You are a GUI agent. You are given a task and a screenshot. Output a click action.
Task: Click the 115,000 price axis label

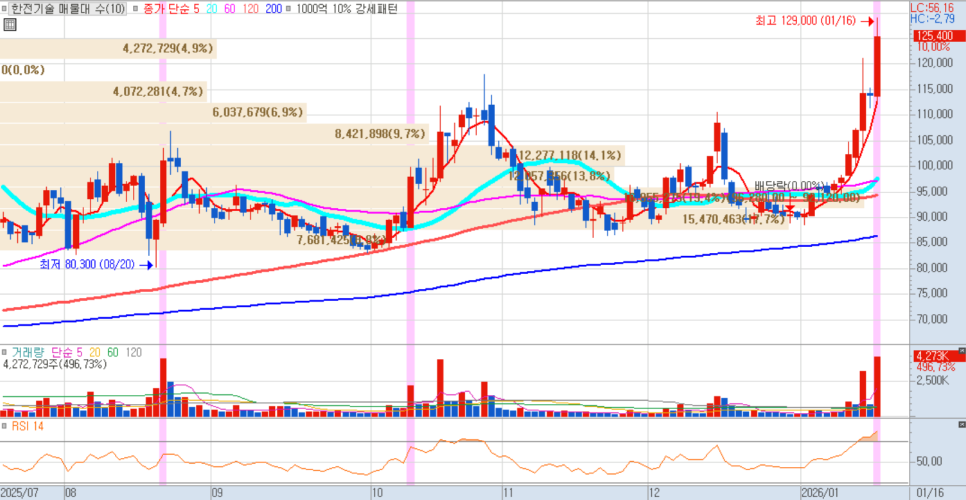point(933,89)
